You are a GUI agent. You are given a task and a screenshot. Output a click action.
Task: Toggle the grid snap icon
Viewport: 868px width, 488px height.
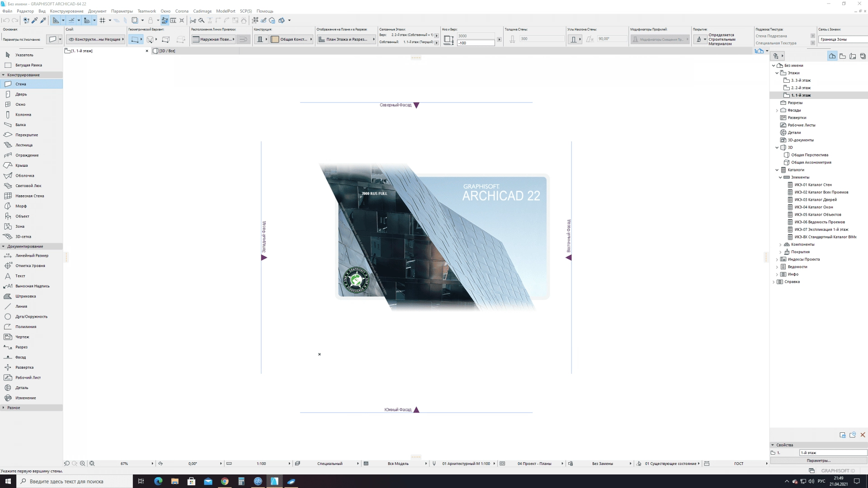coord(103,20)
